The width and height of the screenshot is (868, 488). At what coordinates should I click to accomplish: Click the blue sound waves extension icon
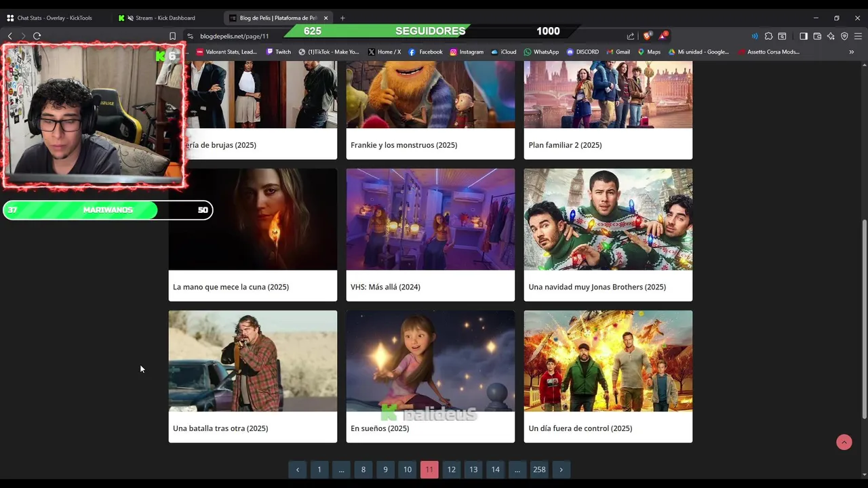coord(755,36)
